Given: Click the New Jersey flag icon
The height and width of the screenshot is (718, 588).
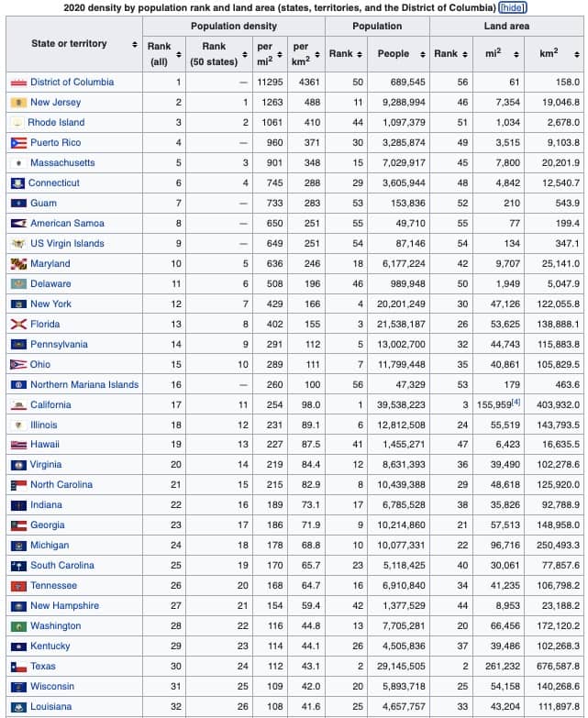Looking at the screenshot, I should [x=18, y=103].
